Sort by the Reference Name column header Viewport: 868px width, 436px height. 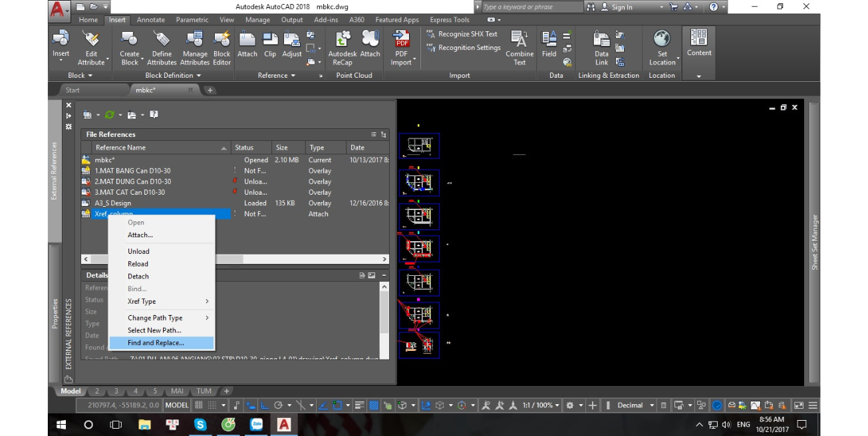coord(161,148)
